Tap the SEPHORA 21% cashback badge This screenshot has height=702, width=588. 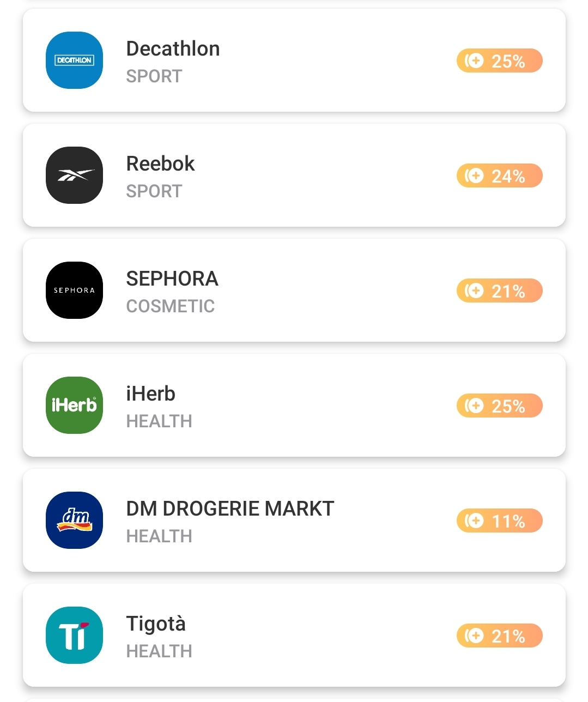point(499,291)
